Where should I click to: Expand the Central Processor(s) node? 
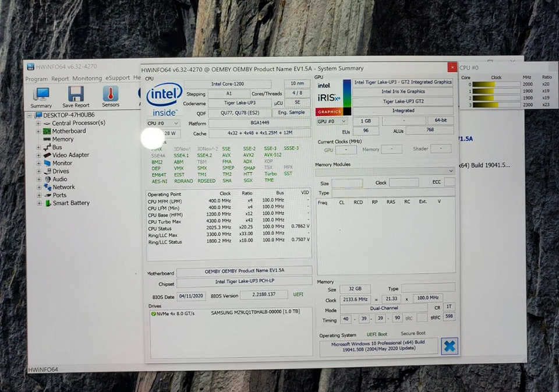[x=38, y=123]
